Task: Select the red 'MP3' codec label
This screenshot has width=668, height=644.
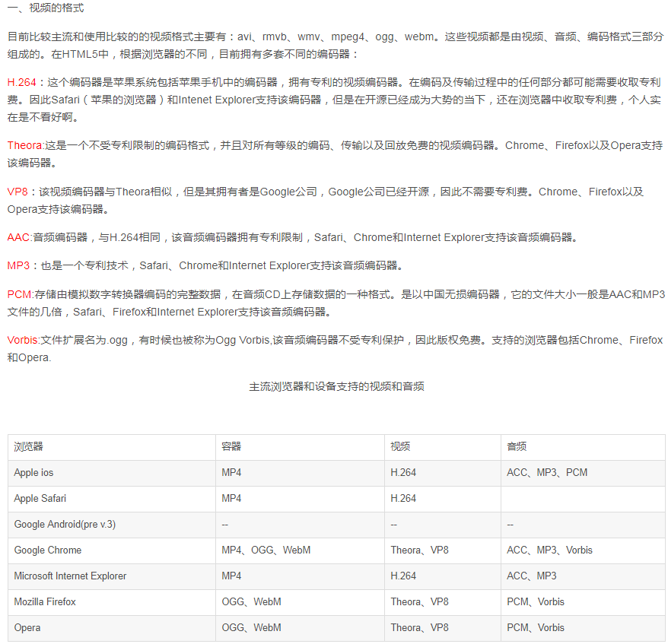Action: (x=18, y=265)
